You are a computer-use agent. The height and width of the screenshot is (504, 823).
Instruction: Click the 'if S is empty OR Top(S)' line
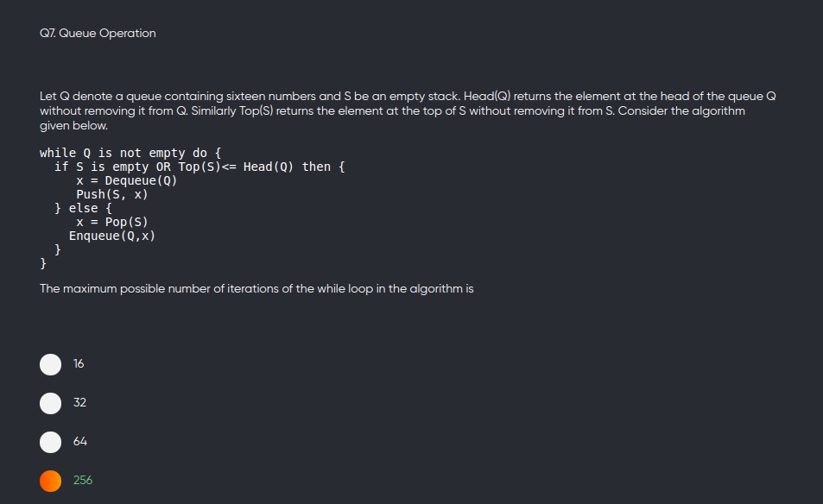click(x=199, y=167)
